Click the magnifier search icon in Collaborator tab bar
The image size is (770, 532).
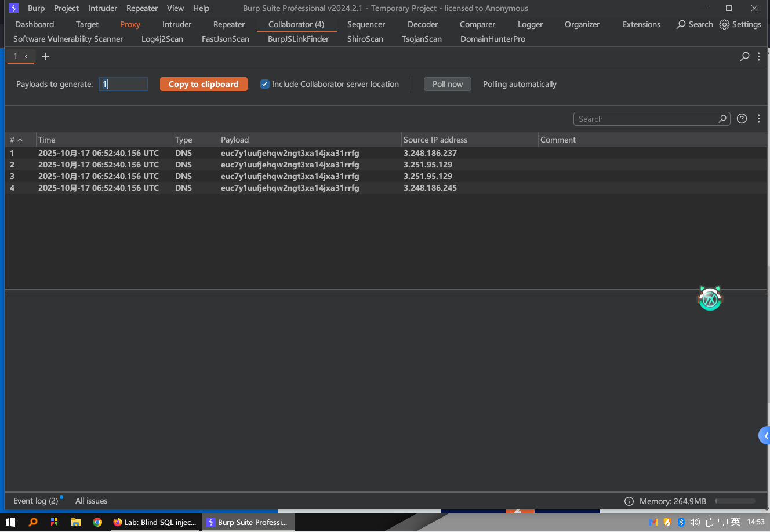745,56
